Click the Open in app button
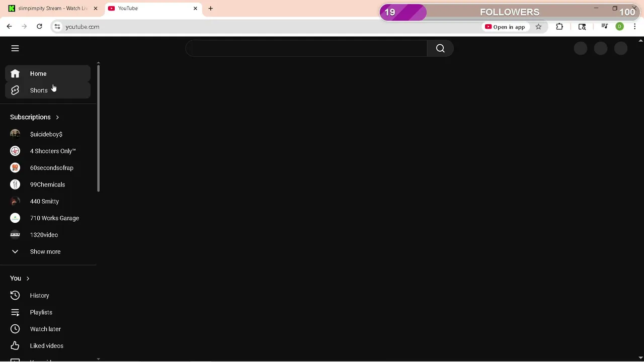 [x=505, y=27]
